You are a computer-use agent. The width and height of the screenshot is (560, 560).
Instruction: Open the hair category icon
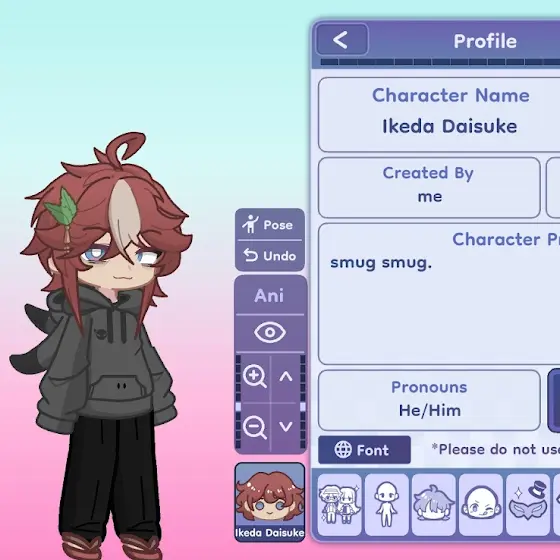[x=434, y=505]
